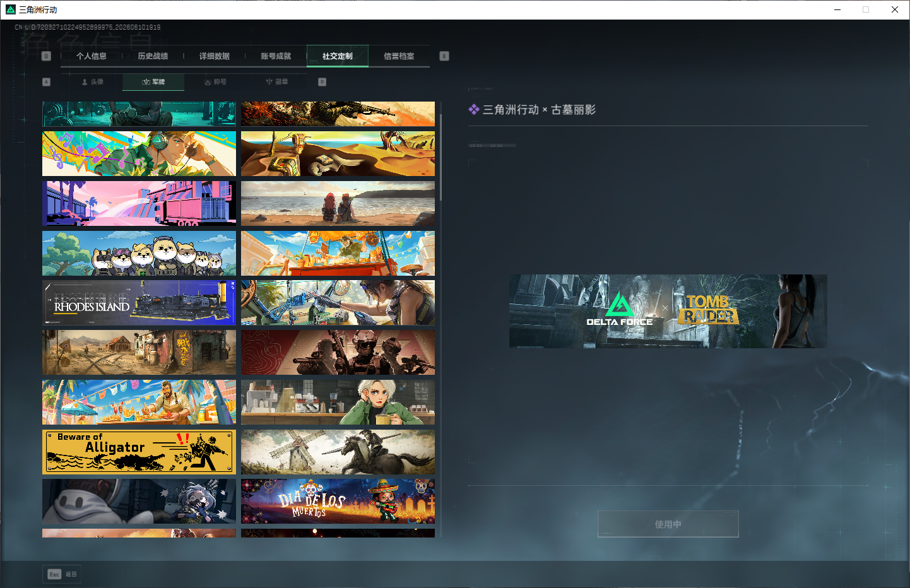910x588 pixels.
Task: Click the Delta Force Tomb Raider preview image
Action: (x=668, y=311)
